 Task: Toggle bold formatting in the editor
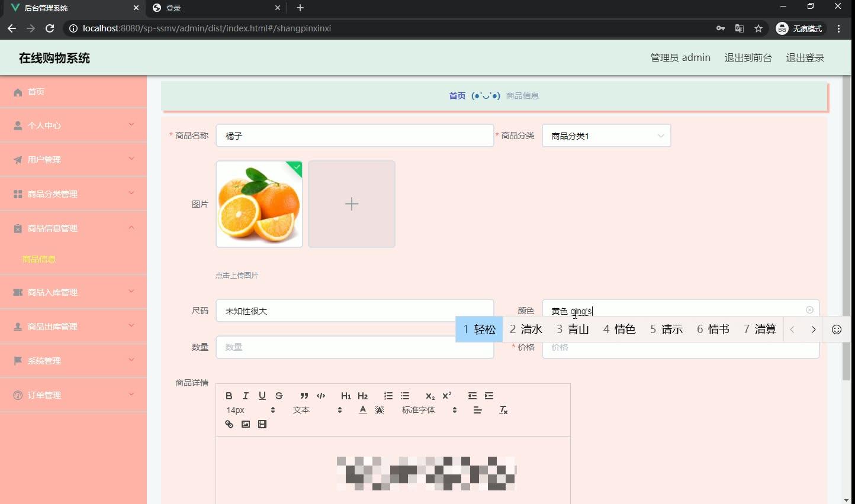[229, 396]
